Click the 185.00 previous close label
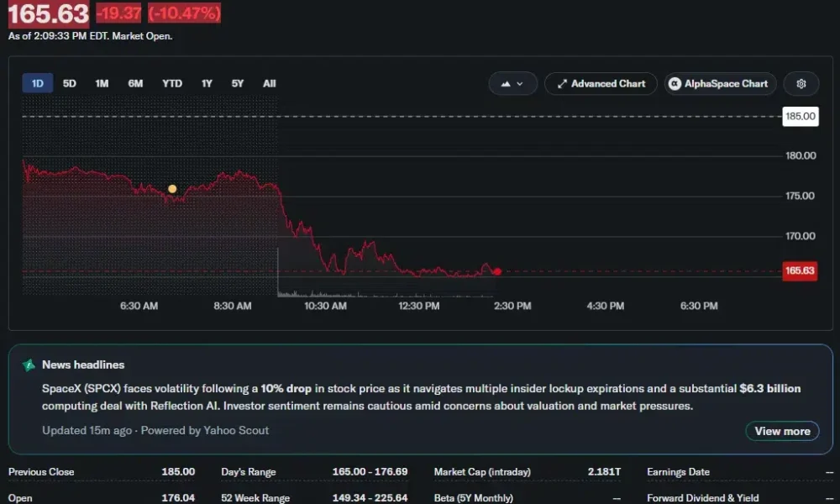This screenshot has width=840, height=504. point(801,116)
